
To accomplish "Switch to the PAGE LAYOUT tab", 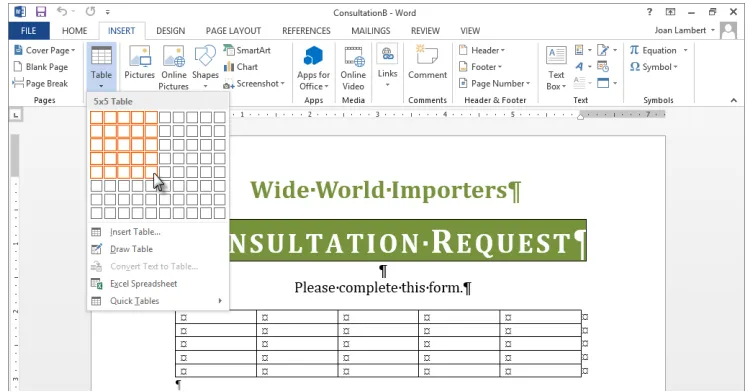I will tap(233, 31).
